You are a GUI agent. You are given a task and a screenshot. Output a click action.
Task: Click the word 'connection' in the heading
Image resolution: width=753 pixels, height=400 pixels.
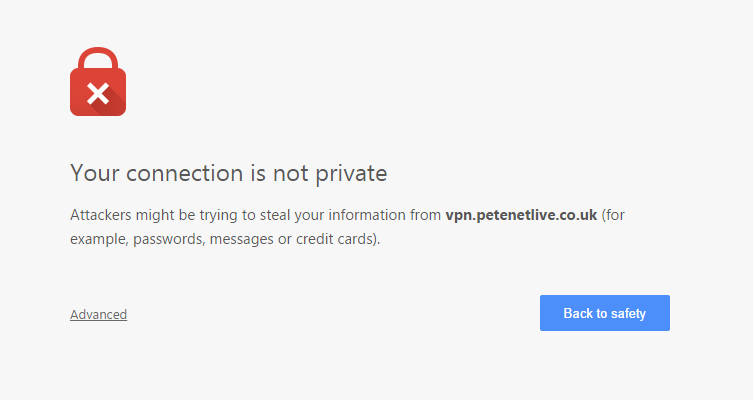point(185,173)
